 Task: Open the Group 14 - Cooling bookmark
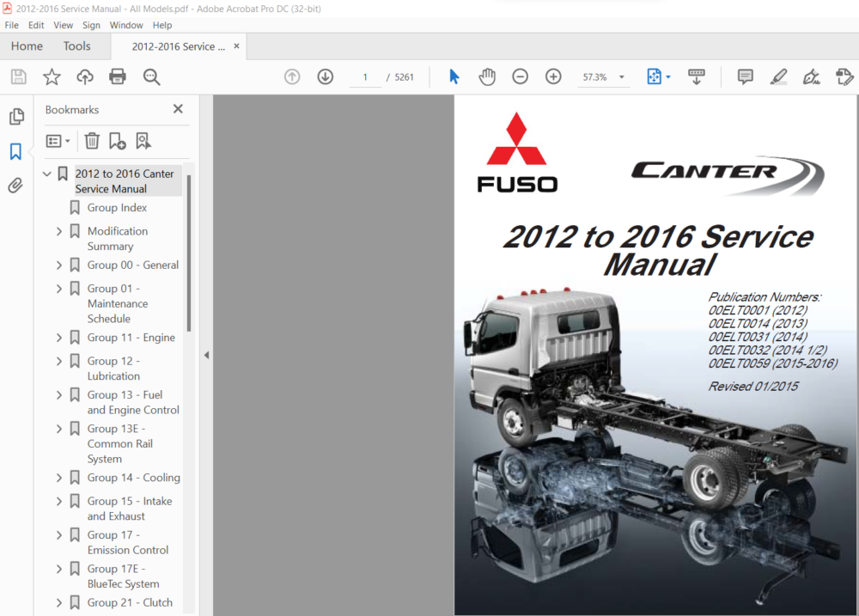[x=134, y=478]
